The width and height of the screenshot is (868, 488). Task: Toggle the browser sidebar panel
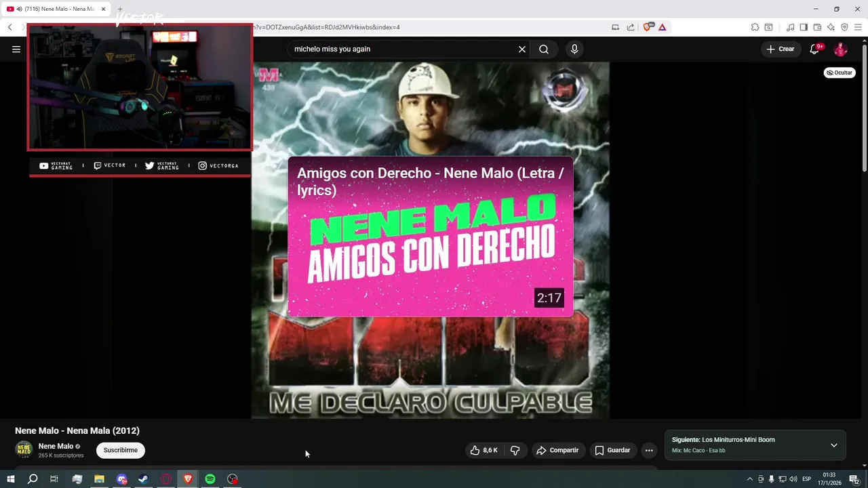[x=804, y=27]
